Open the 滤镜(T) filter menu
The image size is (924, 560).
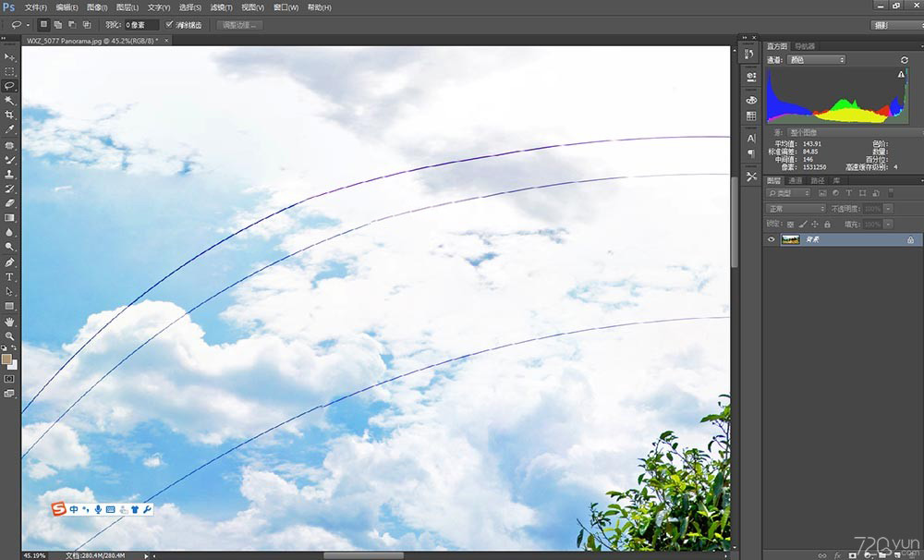[220, 7]
